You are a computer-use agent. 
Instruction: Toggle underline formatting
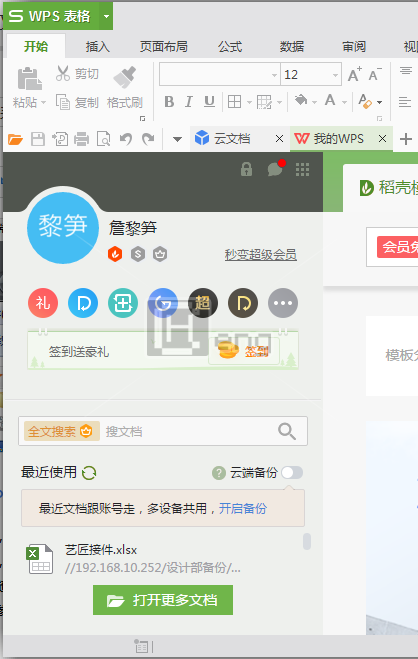coord(209,102)
